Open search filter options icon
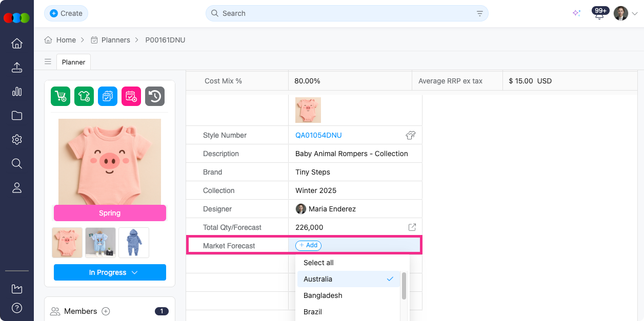 (x=479, y=14)
